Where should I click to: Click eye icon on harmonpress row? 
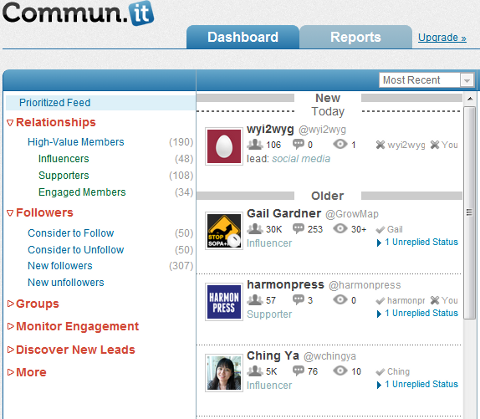tap(340, 300)
